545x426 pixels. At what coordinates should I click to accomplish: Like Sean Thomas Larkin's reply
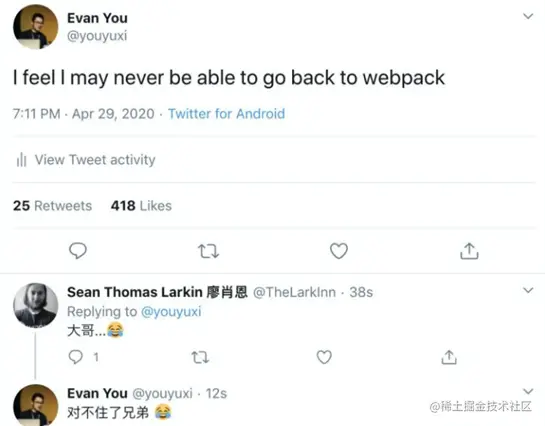point(324,357)
